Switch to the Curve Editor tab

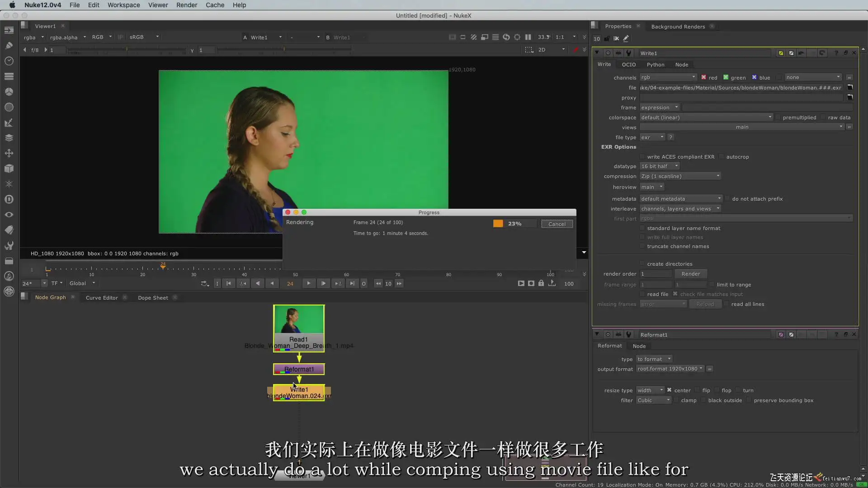tap(102, 298)
